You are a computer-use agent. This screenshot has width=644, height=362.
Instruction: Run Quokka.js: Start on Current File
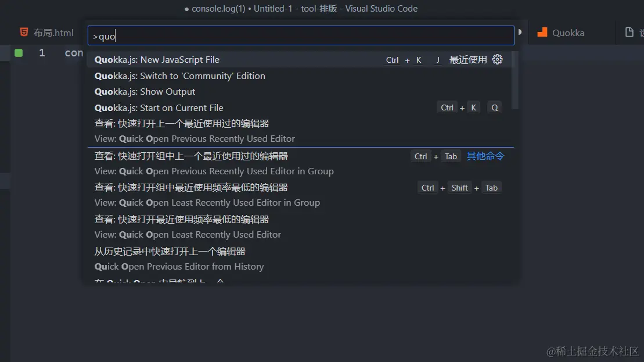300,107
